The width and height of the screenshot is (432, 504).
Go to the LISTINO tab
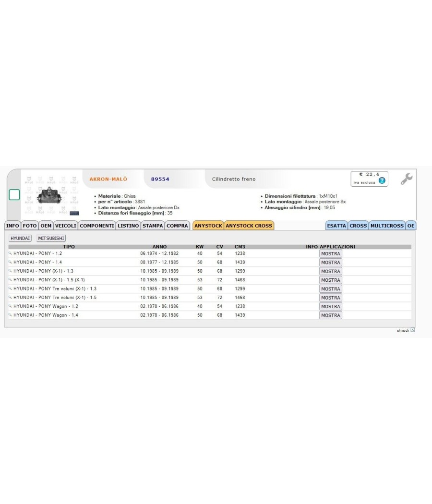pos(128,226)
